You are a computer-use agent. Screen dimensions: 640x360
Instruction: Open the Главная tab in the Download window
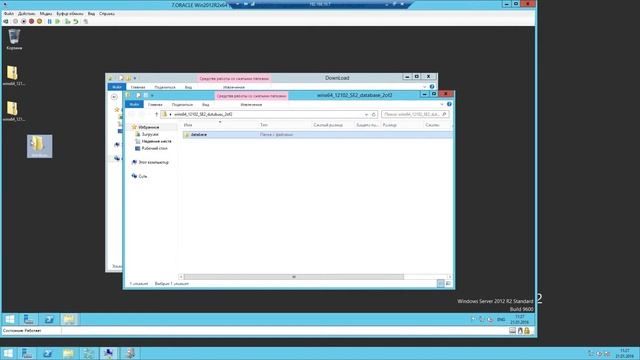138,87
